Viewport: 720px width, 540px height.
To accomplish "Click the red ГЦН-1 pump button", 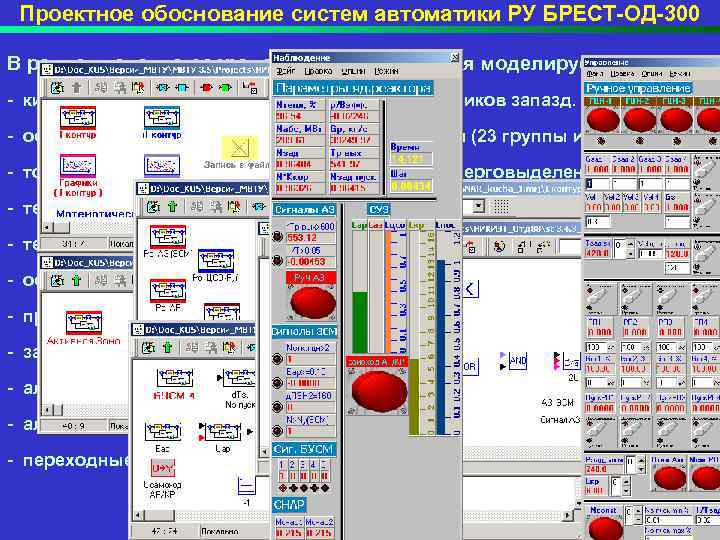I will 603,120.
